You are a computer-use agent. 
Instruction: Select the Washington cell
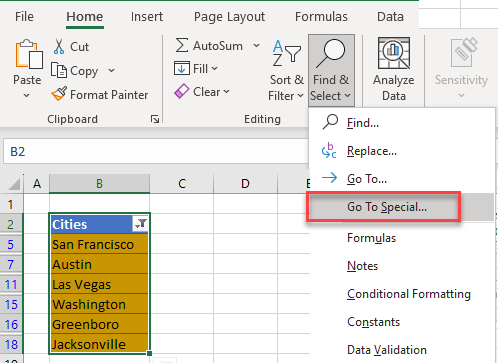click(x=99, y=304)
